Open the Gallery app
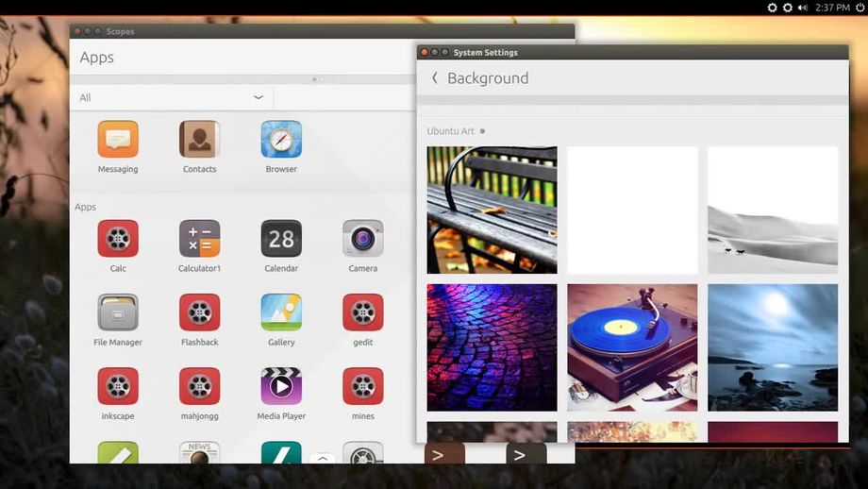The image size is (868, 489). click(281, 312)
